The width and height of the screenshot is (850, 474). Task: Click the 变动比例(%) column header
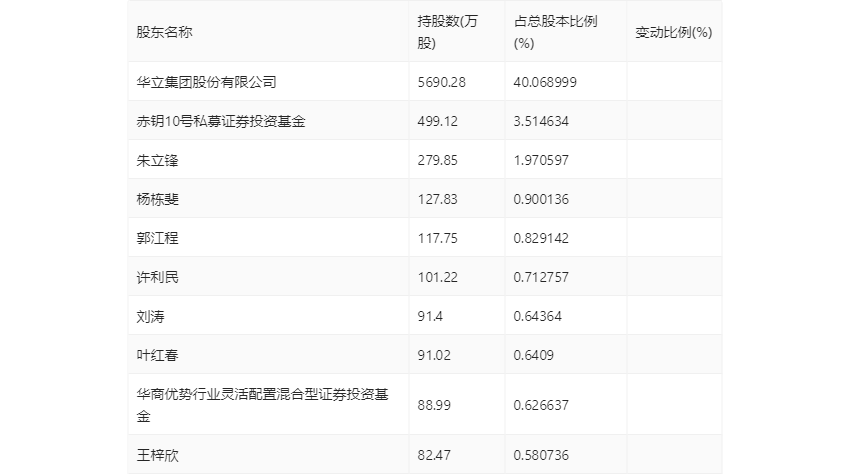click(673, 32)
